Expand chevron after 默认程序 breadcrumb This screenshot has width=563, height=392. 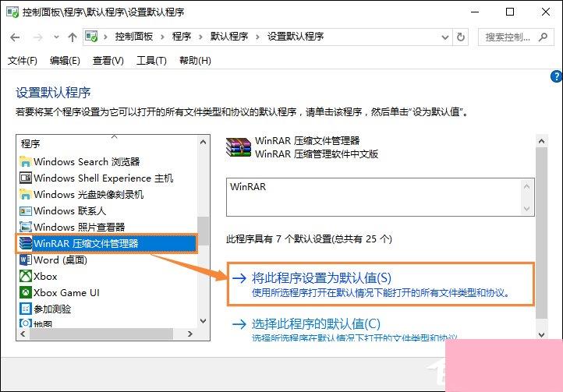point(257,37)
